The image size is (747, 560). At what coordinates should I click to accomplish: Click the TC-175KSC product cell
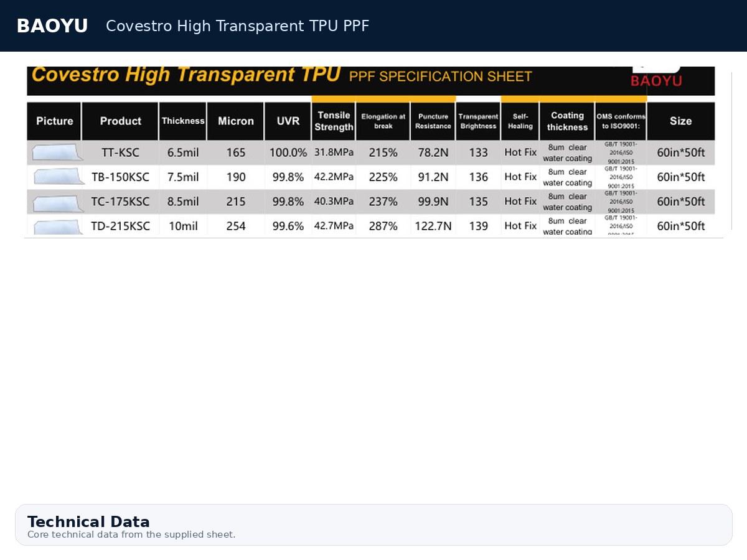120,202
